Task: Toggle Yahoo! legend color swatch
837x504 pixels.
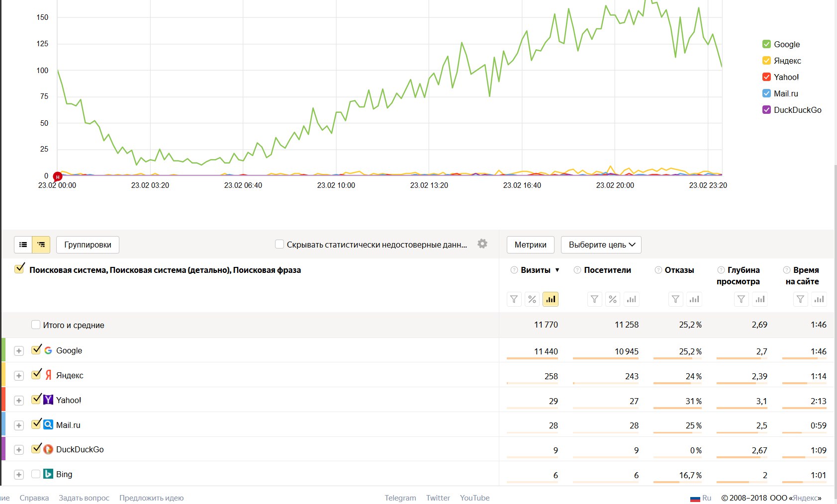Action: pyautogui.click(x=766, y=77)
